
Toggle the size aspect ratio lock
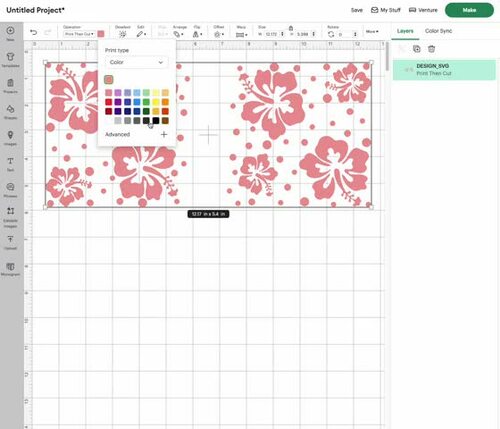pyautogui.click(x=291, y=28)
